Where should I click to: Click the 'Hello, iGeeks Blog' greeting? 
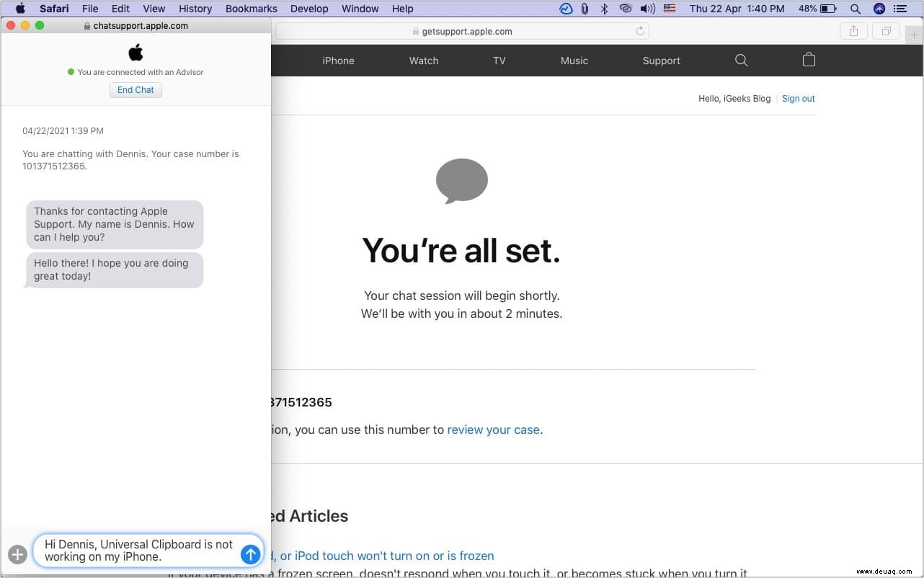[734, 99]
